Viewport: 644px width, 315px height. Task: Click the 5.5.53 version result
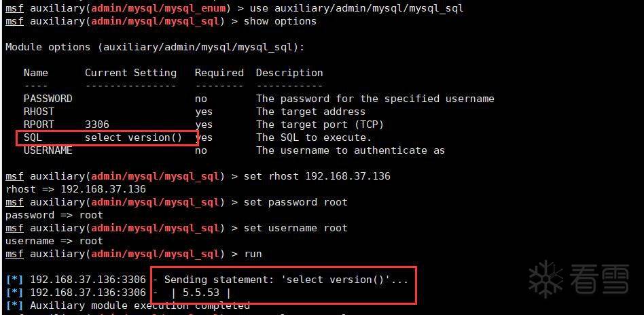click(x=200, y=293)
